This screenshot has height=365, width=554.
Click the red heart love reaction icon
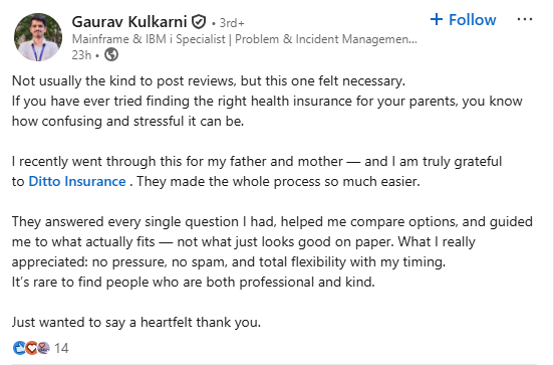coord(31,348)
